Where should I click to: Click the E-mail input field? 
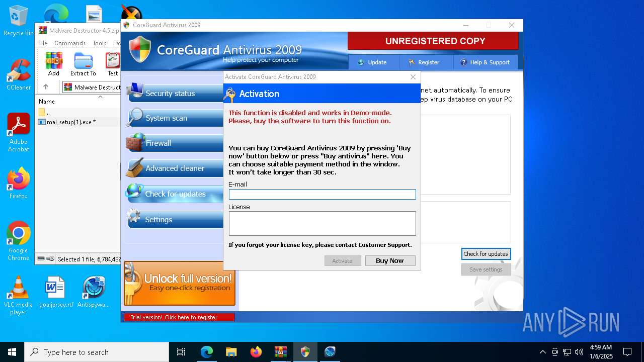coord(322,194)
